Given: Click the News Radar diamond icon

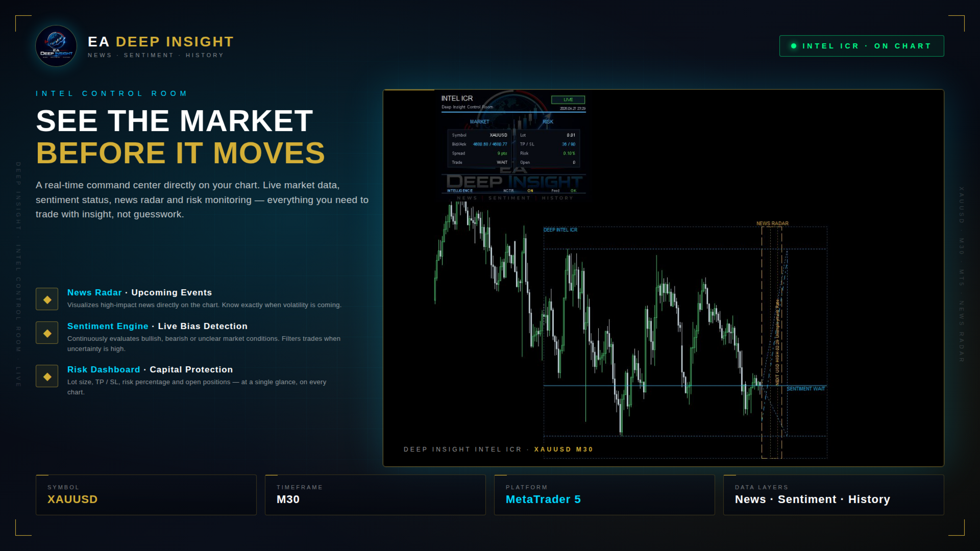Looking at the screenshot, I should pyautogui.click(x=47, y=299).
